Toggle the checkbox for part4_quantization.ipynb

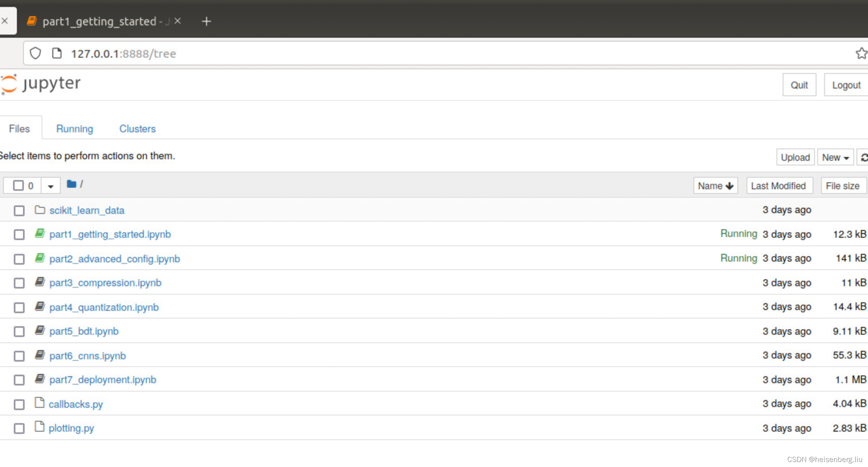point(20,307)
